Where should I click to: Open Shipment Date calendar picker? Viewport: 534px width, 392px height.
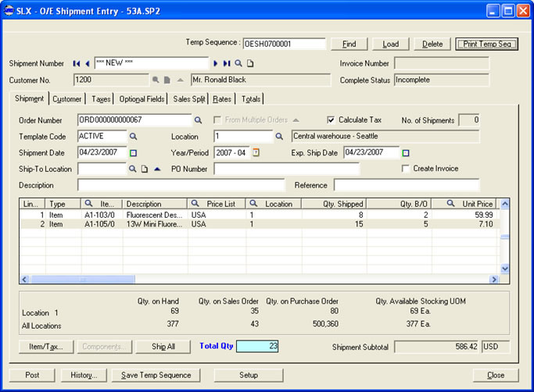point(133,153)
